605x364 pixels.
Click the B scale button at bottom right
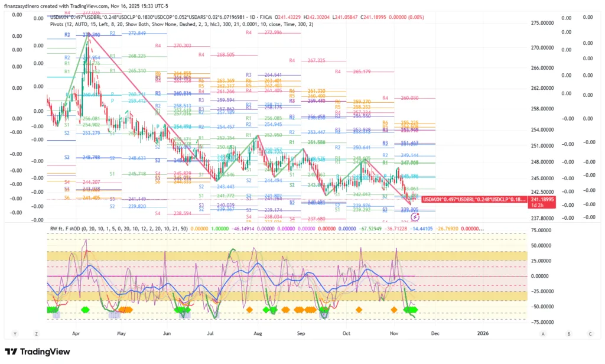click(567, 333)
